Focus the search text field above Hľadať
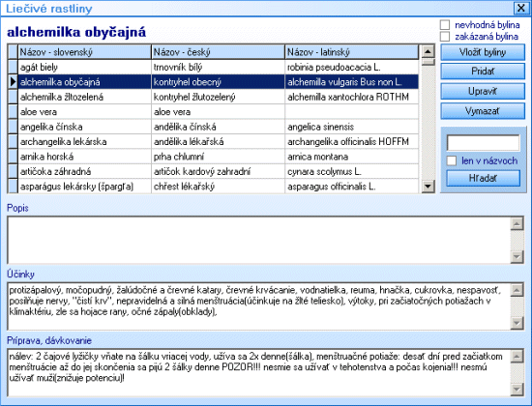 [x=483, y=143]
